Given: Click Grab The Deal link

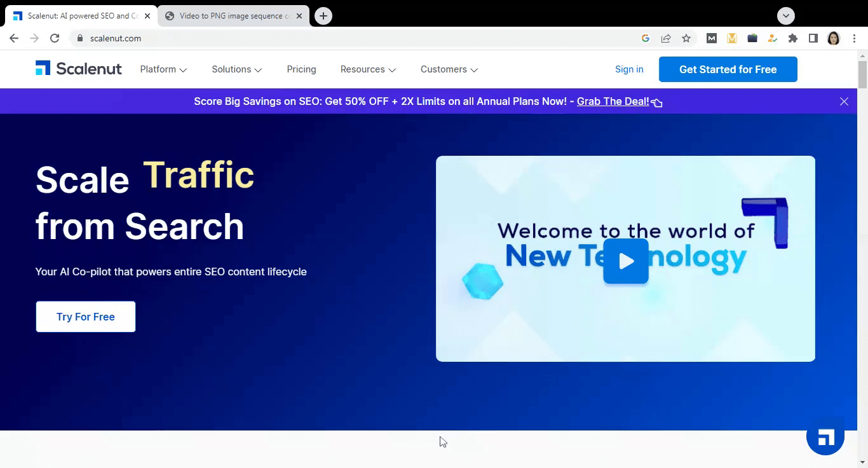Looking at the screenshot, I should [x=613, y=101].
